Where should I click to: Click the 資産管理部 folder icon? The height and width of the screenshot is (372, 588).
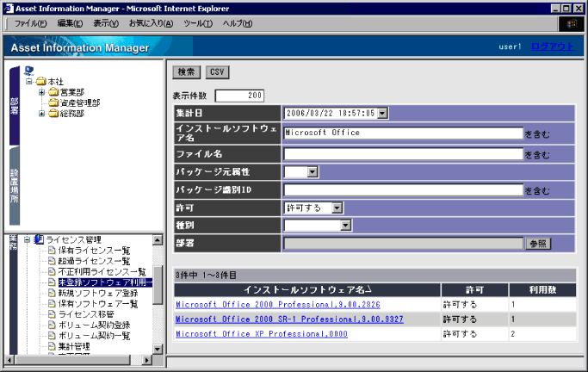pos(53,102)
